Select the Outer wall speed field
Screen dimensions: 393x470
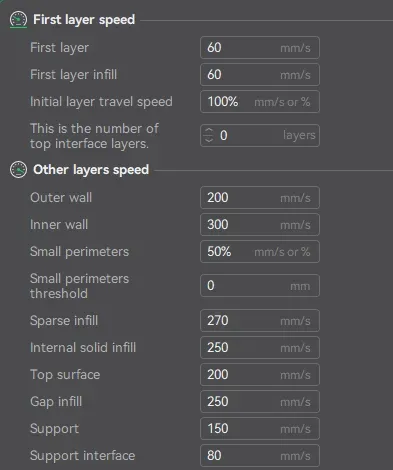point(260,198)
